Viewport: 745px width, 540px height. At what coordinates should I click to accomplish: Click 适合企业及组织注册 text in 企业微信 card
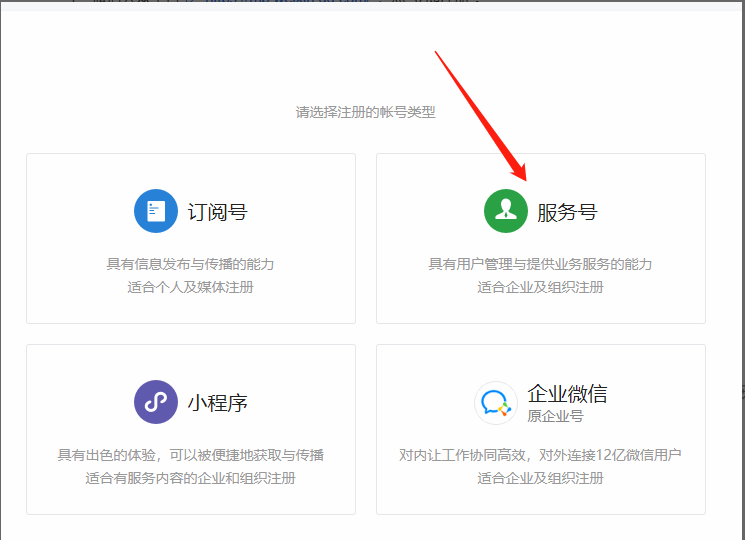click(x=540, y=478)
